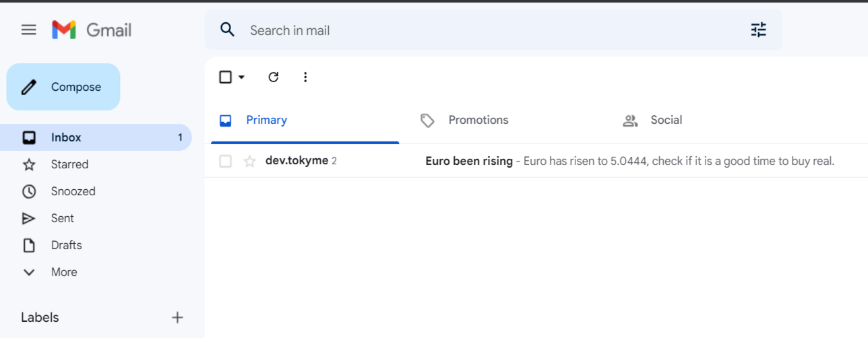Compose a new email
The image size is (868, 338).
pyautogui.click(x=63, y=87)
